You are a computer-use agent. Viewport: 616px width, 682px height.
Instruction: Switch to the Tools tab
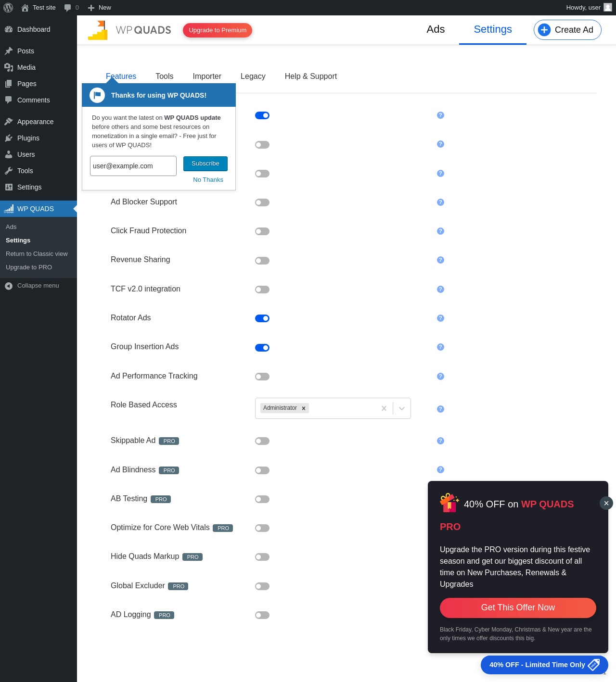(165, 76)
